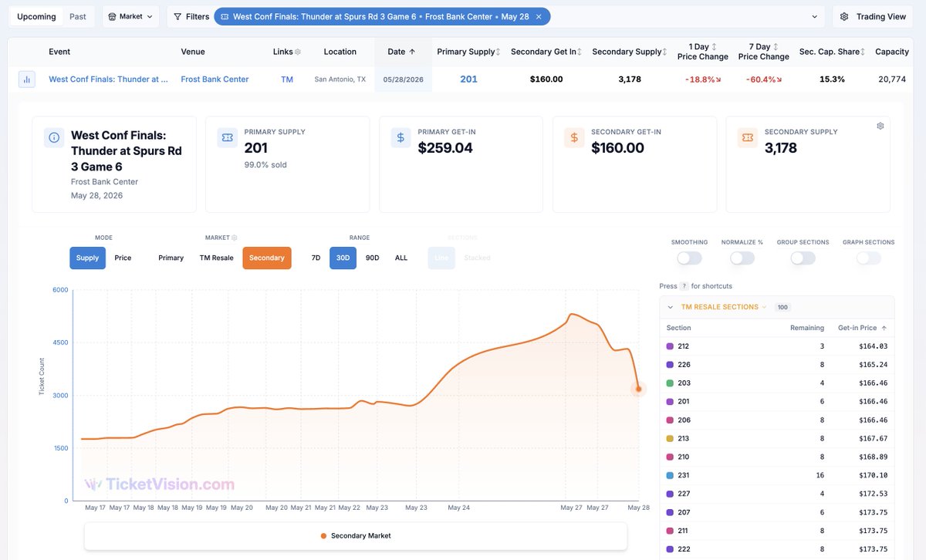Click the chart icon beside the event row
This screenshot has width=926, height=560.
[27, 79]
